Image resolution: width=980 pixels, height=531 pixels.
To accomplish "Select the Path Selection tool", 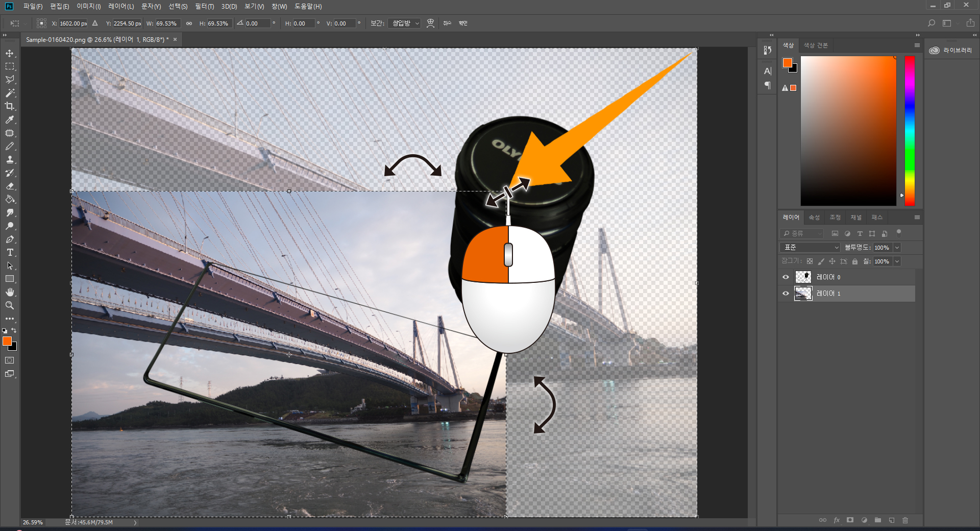I will (10, 265).
